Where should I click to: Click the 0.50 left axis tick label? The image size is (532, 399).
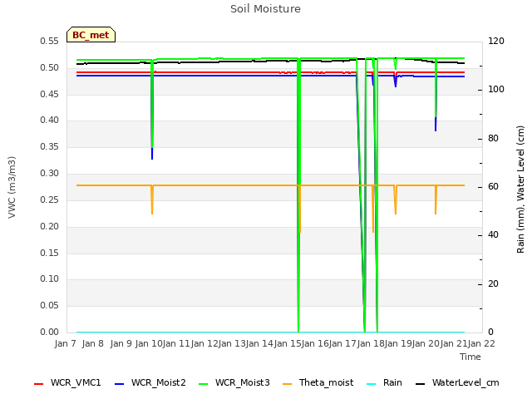pos(49,68)
